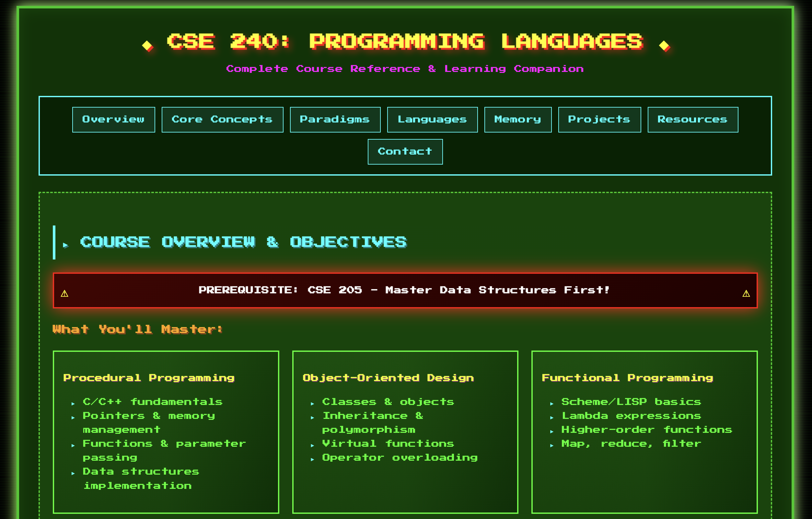Click the yellow diamond right of the title

664,46
